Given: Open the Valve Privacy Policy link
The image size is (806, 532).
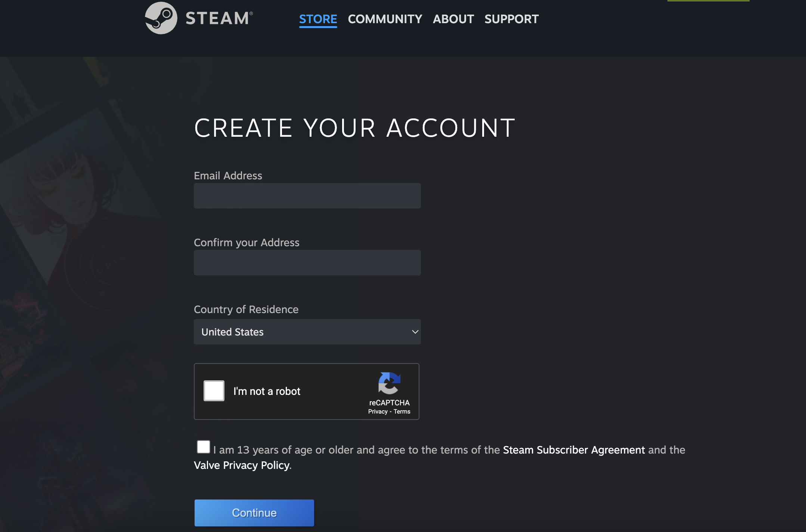Looking at the screenshot, I should pos(242,465).
